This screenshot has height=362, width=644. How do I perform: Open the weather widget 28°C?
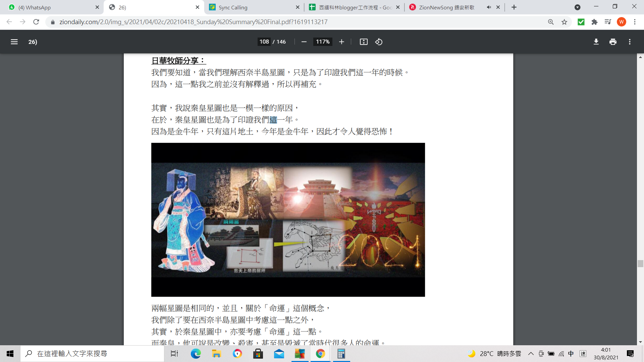(x=495, y=354)
